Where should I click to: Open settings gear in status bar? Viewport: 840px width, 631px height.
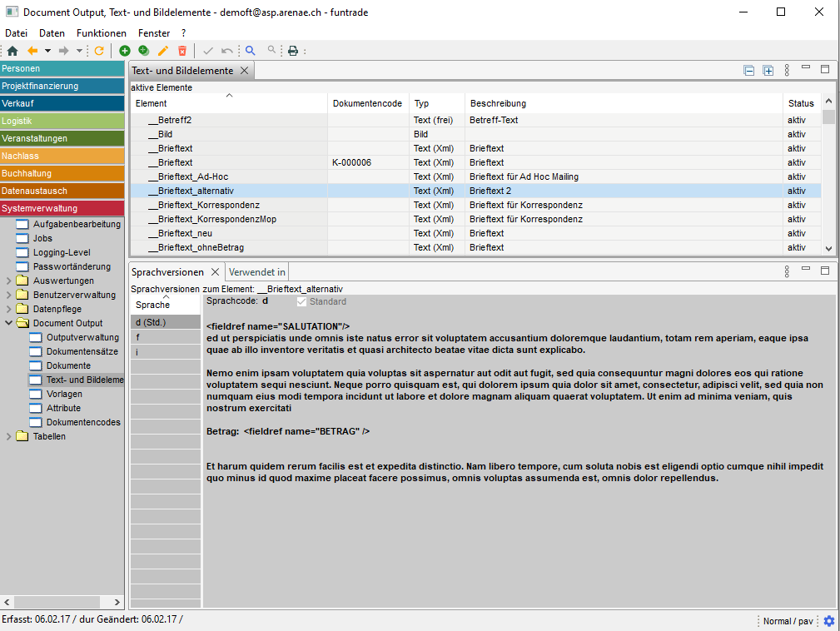828,621
